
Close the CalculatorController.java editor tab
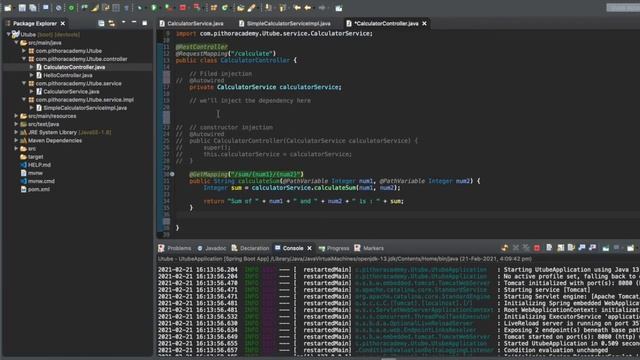click(424, 24)
